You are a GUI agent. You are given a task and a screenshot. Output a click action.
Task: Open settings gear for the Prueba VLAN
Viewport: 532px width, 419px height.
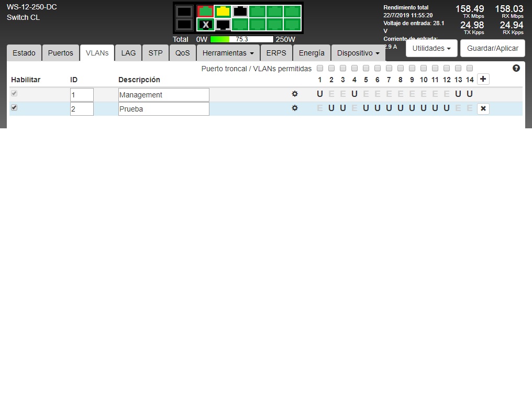(295, 108)
